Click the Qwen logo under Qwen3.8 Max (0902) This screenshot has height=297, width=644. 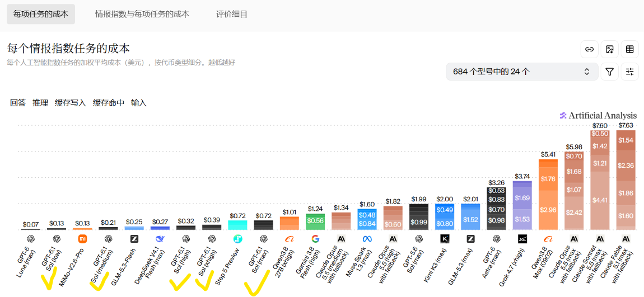pos(548,239)
